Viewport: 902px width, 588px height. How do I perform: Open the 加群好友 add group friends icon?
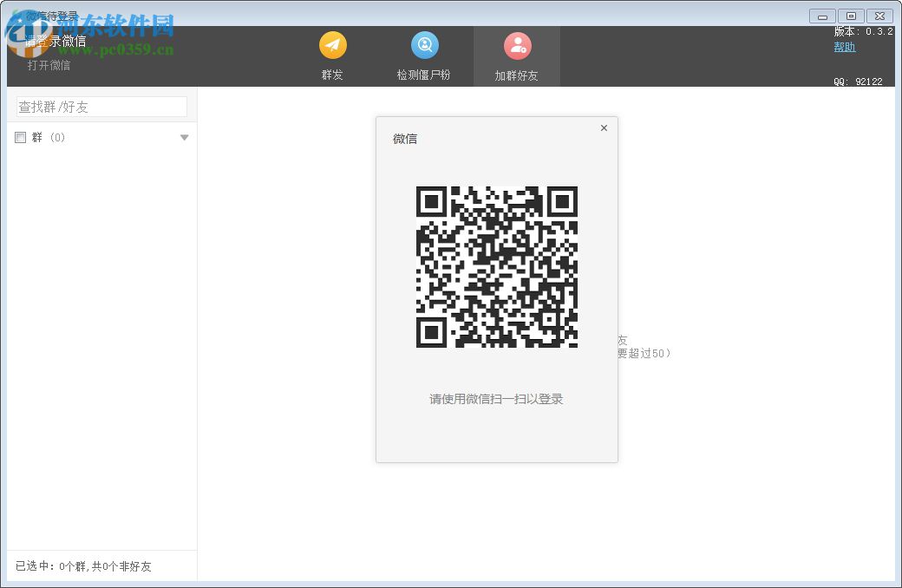(x=517, y=45)
